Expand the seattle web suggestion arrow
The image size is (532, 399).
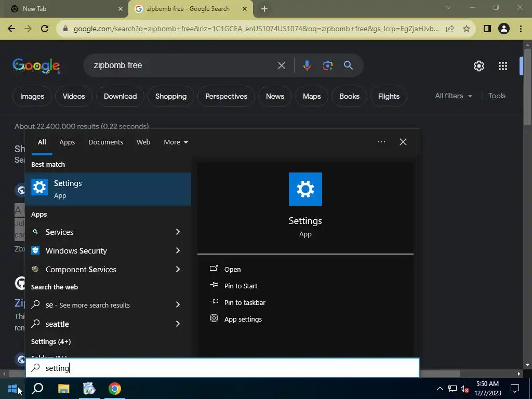click(178, 324)
